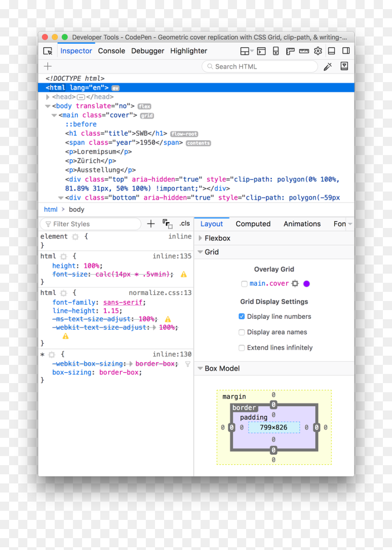Screen dimensions: 392x550
Task: Expand the Flexbox section
Action: [x=200, y=238]
